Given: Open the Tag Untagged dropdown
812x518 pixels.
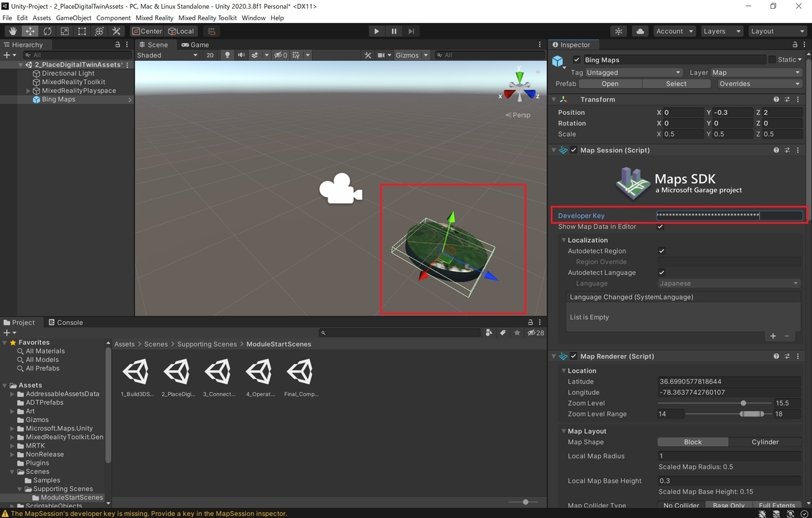Looking at the screenshot, I should pyautogui.click(x=634, y=72).
